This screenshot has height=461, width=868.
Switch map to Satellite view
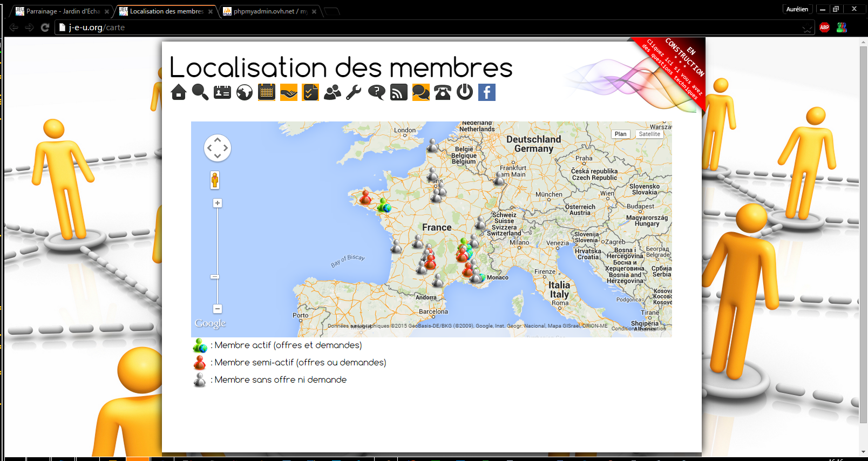click(649, 134)
